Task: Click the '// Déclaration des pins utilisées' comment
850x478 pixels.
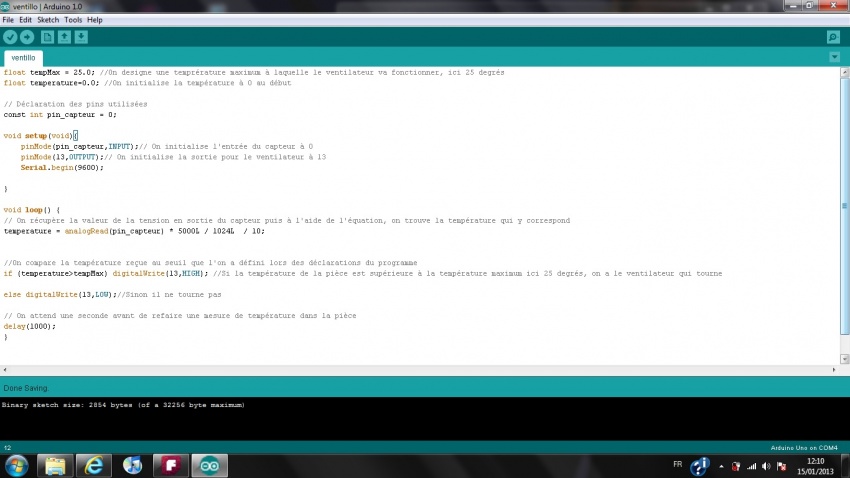Action: click(x=75, y=105)
